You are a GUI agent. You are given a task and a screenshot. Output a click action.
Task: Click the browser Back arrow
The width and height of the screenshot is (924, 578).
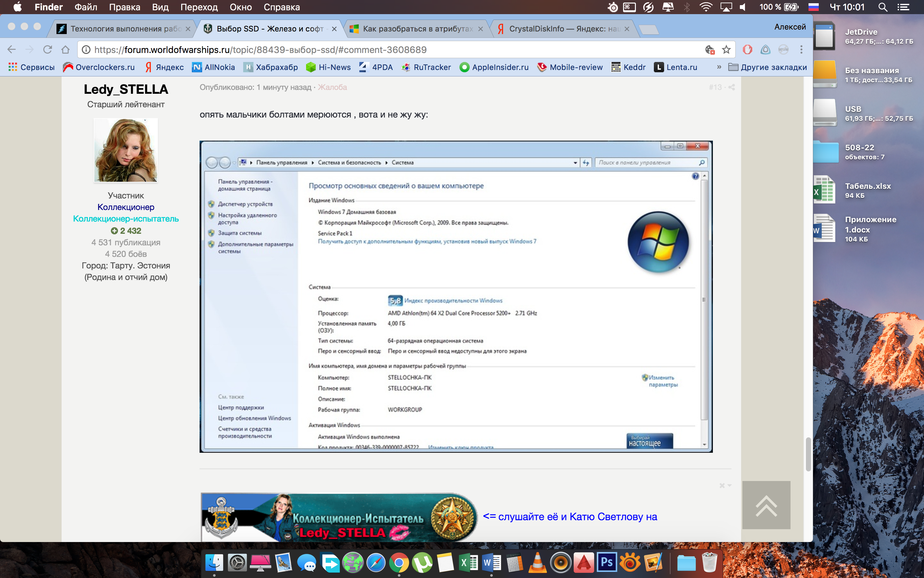(12, 50)
